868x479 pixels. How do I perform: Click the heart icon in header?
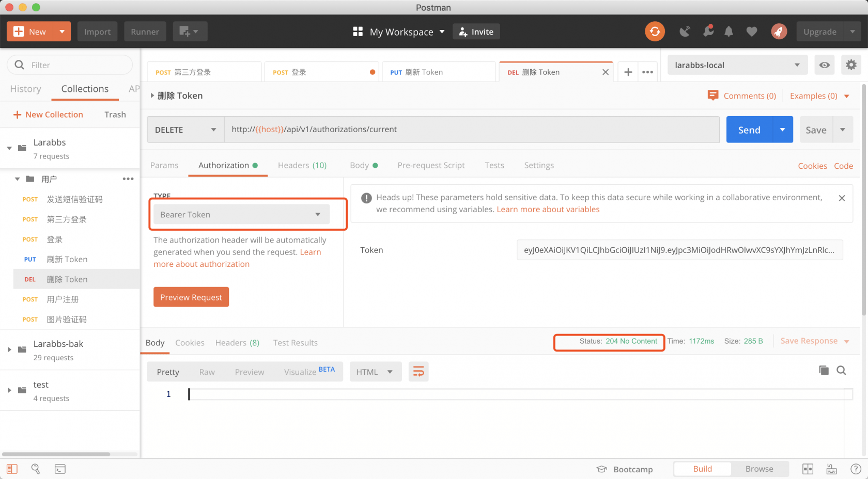tap(752, 32)
